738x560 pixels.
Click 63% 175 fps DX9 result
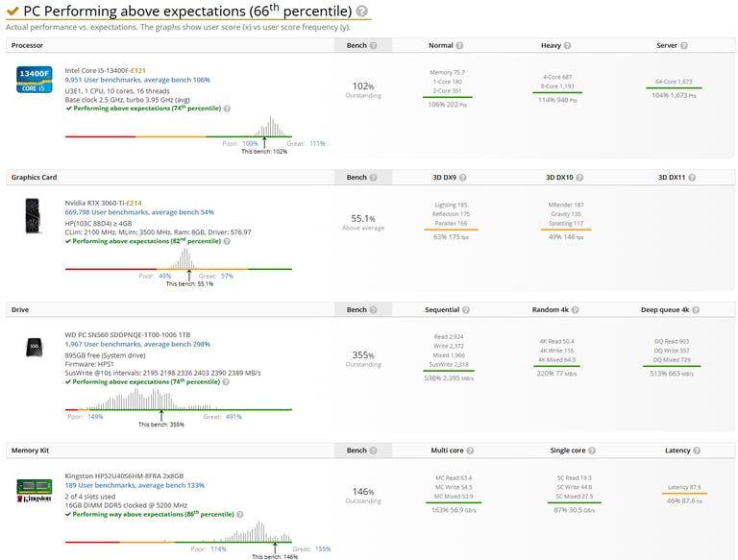point(451,236)
